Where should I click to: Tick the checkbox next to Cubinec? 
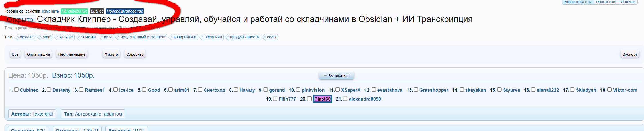(x=17, y=90)
